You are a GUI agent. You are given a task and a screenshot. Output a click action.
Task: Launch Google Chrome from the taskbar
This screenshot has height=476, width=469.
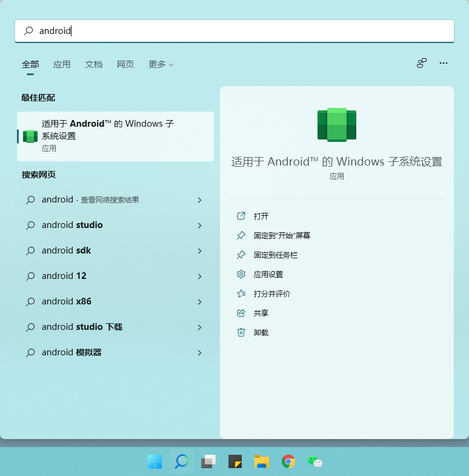288,461
